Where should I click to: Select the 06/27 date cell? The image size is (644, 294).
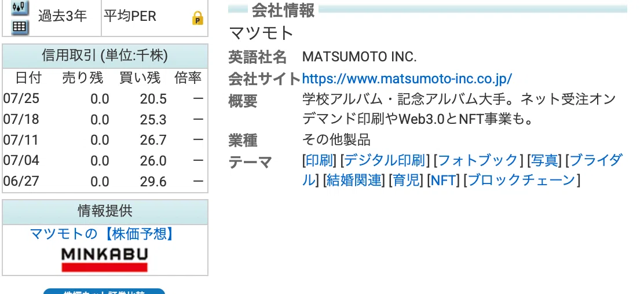pyautogui.click(x=21, y=181)
